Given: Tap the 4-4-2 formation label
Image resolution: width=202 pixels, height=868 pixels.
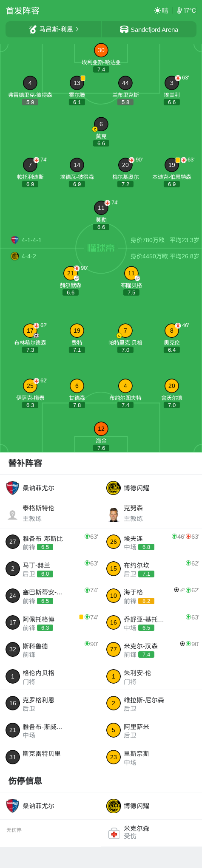Looking at the screenshot, I should [29, 256].
